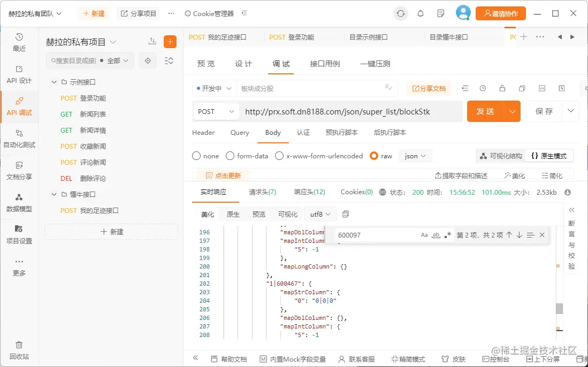This screenshot has height=367, width=588.
Task: Click the orange plus button in project panel
Action: (x=170, y=42)
